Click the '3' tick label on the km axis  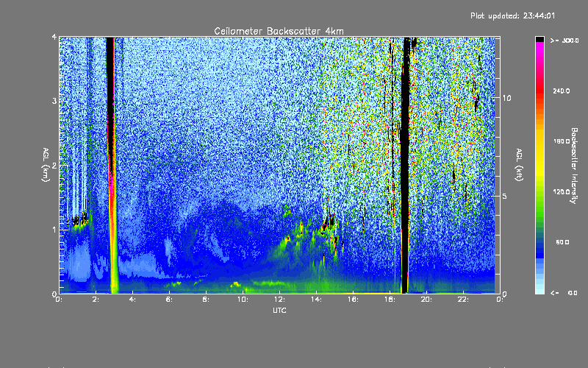(x=54, y=101)
